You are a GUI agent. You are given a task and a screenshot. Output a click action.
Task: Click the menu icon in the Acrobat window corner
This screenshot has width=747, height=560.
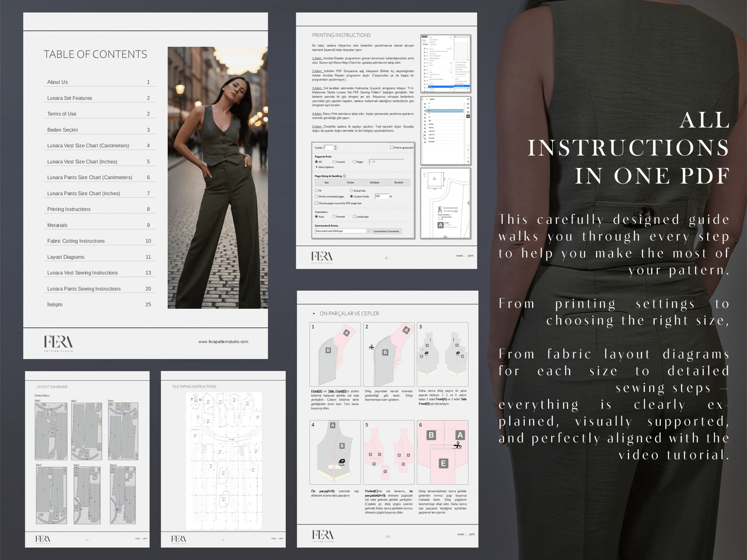(424, 36)
